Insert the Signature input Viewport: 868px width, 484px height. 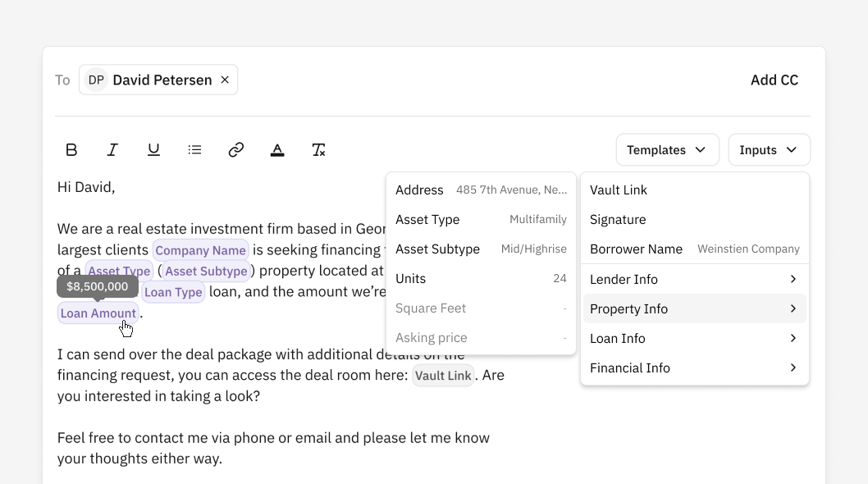click(618, 219)
